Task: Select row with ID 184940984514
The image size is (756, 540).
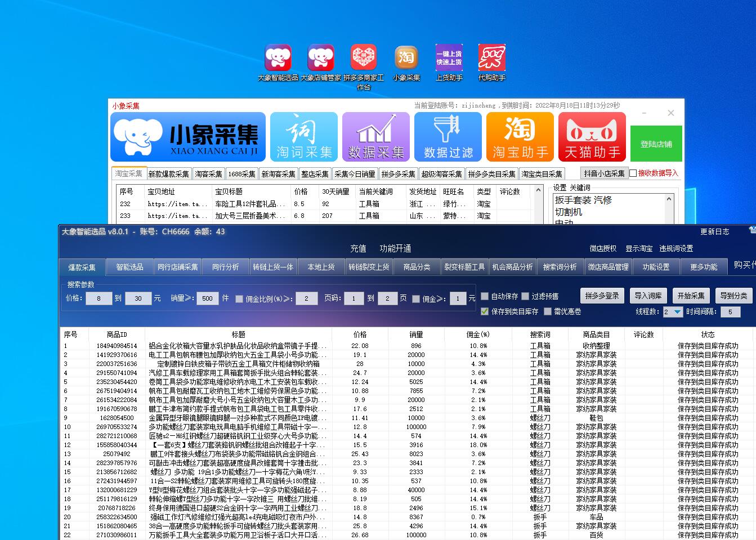Action: tap(406, 346)
